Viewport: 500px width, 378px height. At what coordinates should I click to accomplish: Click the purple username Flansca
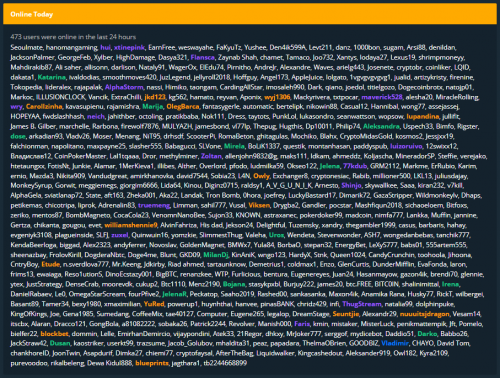(x=202, y=57)
